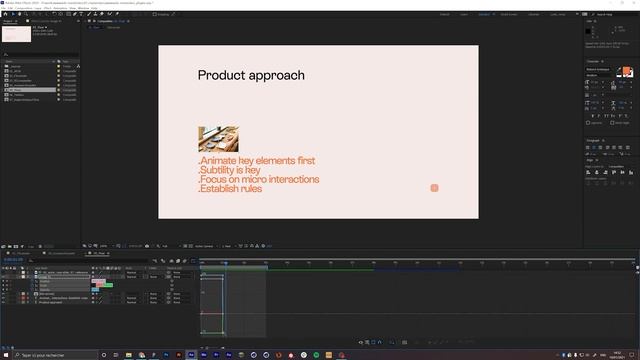Open the Window menu
Screen dimensions: 640x360
click(x=83, y=8)
